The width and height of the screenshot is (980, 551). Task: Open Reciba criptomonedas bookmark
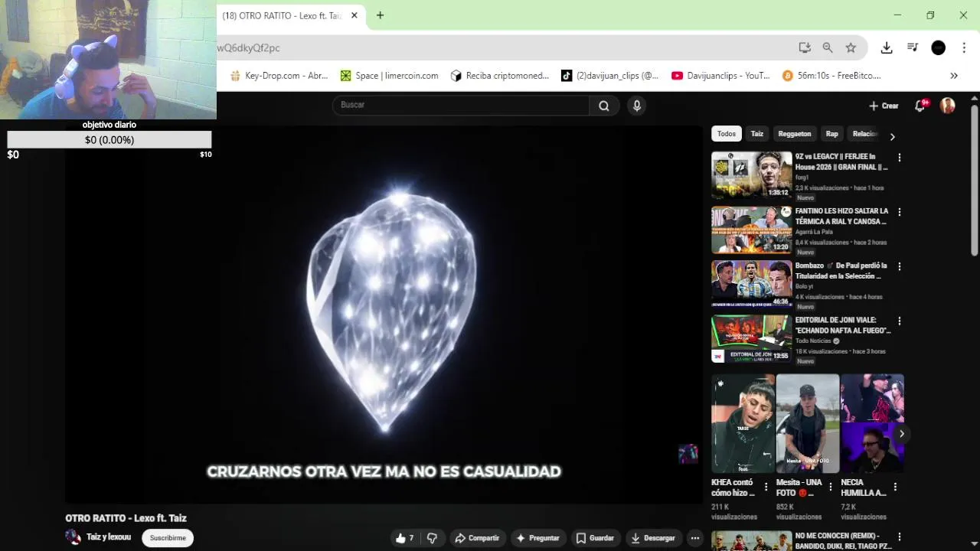coord(500,76)
